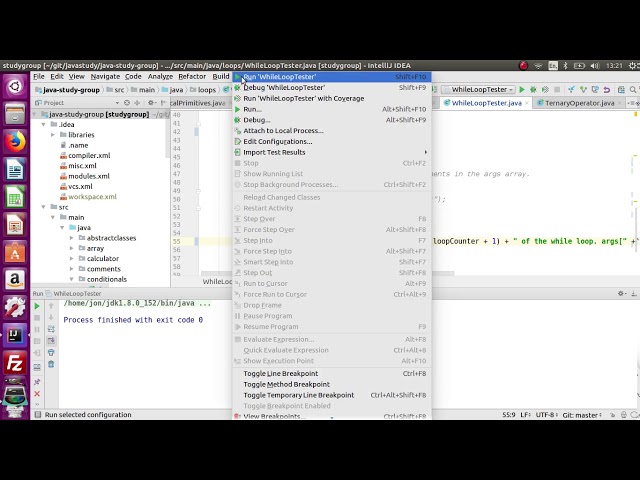
Task: Click the green Run arrow in main toolbar
Action: [522, 89]
